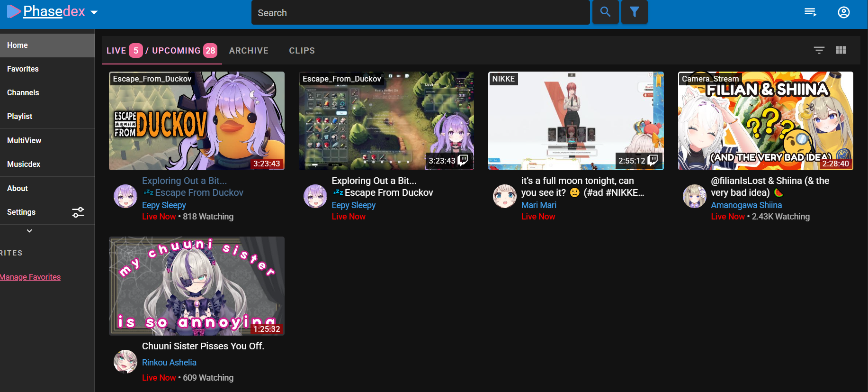Click the Phasedex site title link

pos(54,11)
